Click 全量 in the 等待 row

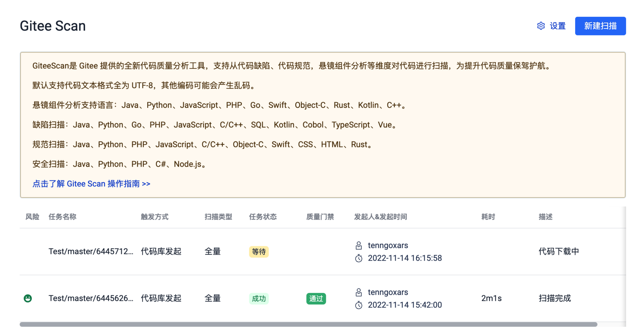click(x=213, y=251)
